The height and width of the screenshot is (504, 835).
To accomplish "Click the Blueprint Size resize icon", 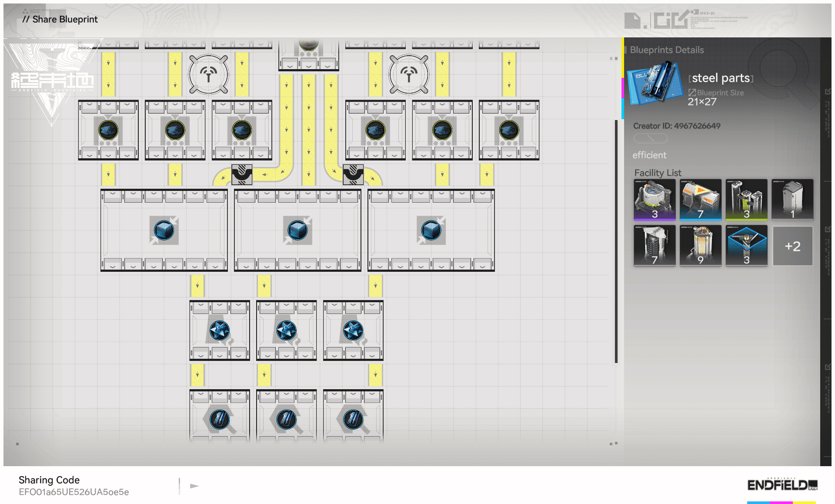I will pyautogui.click(x=692, y=92).
